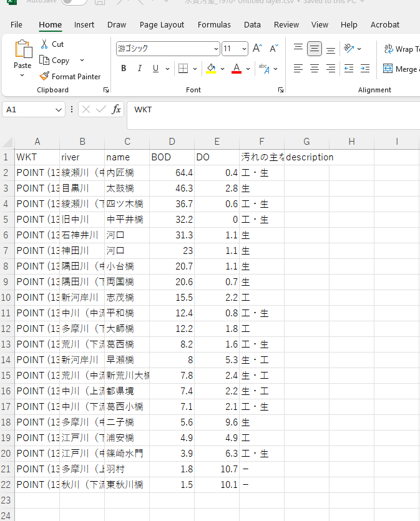Click the Paste clipboard icon
Screen dimensions: 420x521
(x=23, y=50)
